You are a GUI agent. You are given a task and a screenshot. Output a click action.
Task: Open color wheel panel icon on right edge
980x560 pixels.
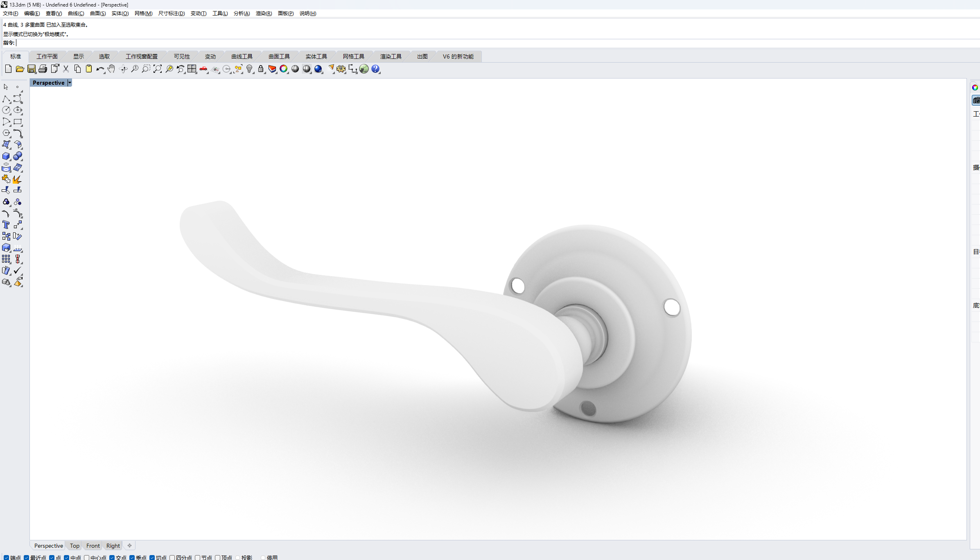tap(975, 88)
